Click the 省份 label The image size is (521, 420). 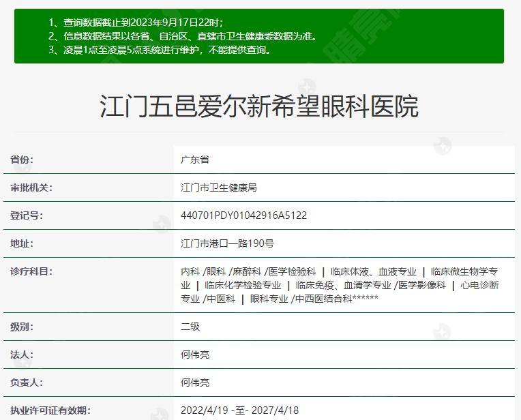[x=22, y=160]
